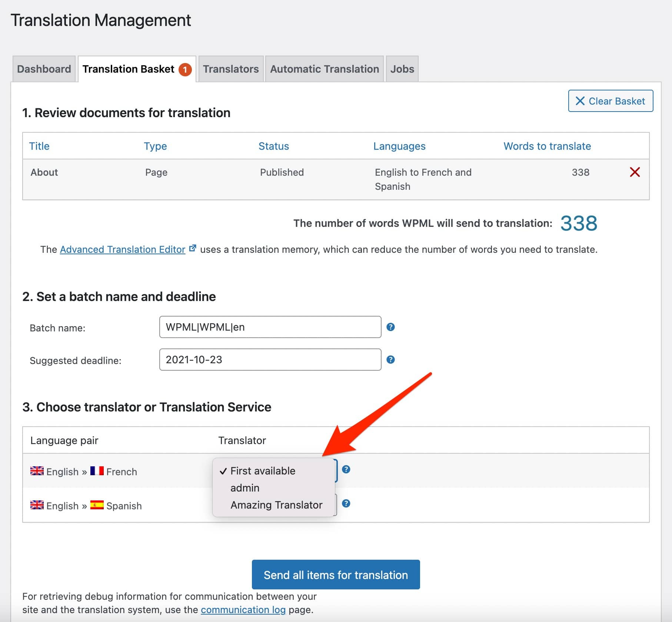672x622 pixels.
Task: Click the orange count badge on Translation Basket
Action: [184, 69]
